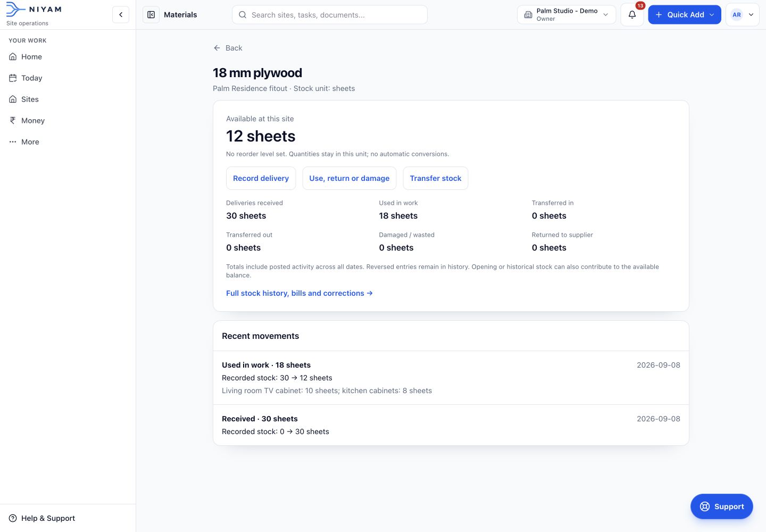Screen dimensions: 766x532
Task: Click Recorded stock: 30 → 12 sheets line
Action: pyautogui.click(x=277, y=378)
